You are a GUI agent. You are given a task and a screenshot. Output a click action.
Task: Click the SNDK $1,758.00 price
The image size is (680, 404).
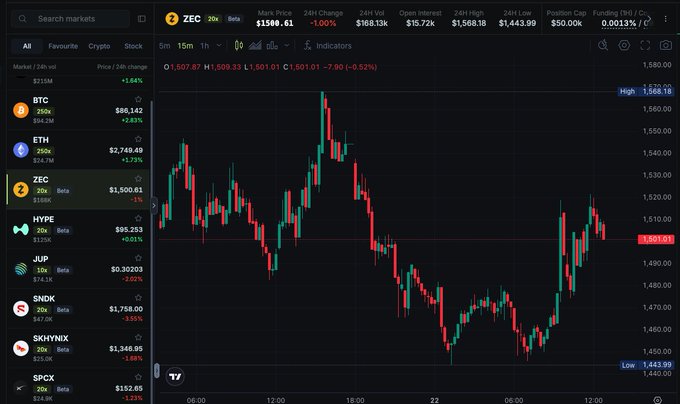pyautogui.click(x=126, y=309)
